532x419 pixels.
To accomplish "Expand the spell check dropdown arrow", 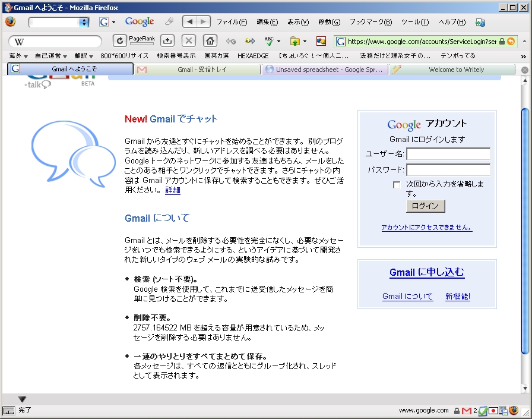I will [x=279, y=42].
